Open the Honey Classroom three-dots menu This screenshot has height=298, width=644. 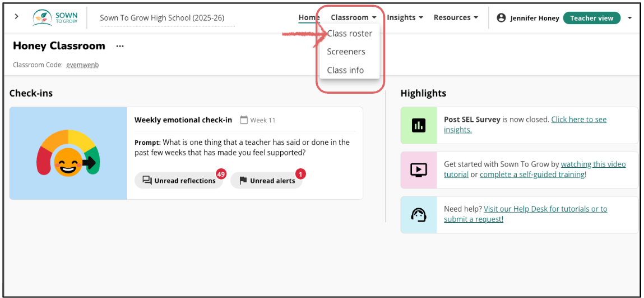pyautogui.click(x=120, y=46)
